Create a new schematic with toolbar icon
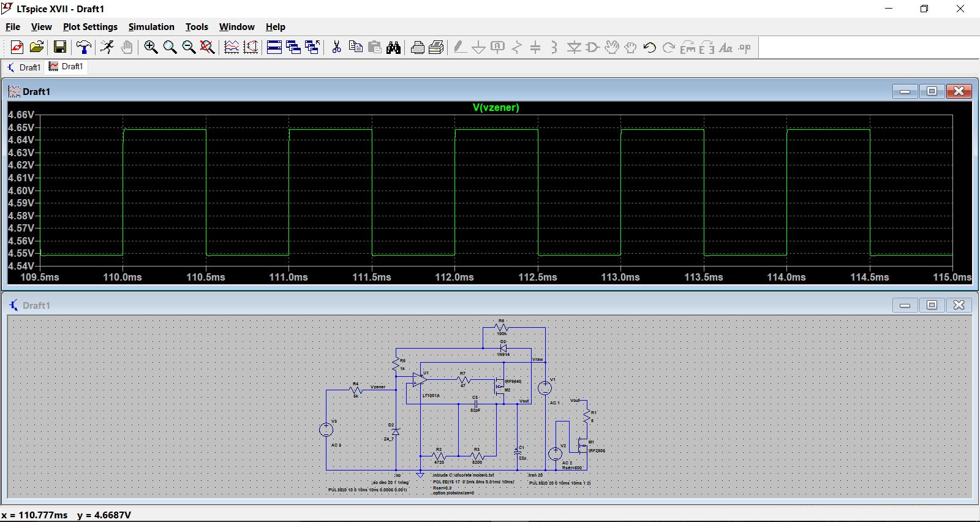This screenshot has width=980, height=522. (x=17, y=47)
